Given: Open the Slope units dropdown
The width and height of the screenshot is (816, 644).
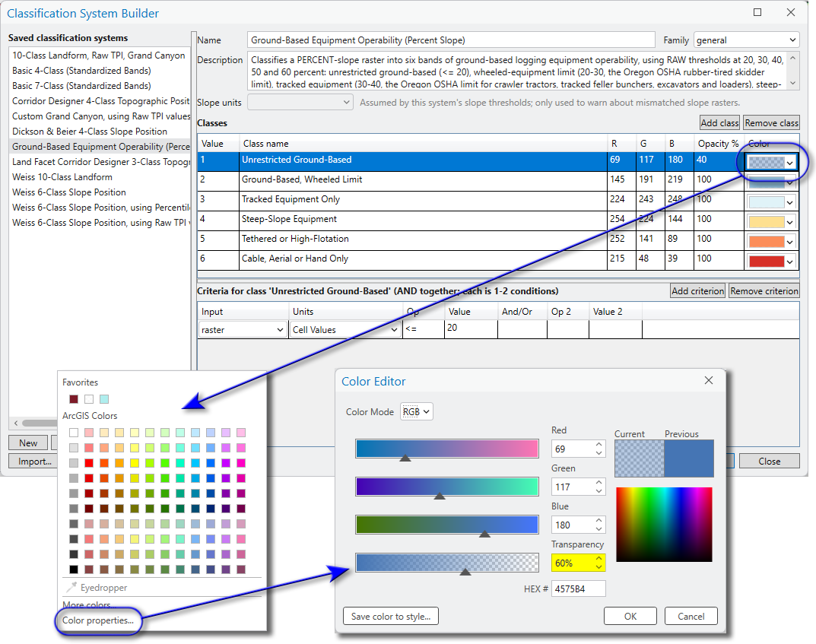Looking at the screenshot, I should pos(300,103).
